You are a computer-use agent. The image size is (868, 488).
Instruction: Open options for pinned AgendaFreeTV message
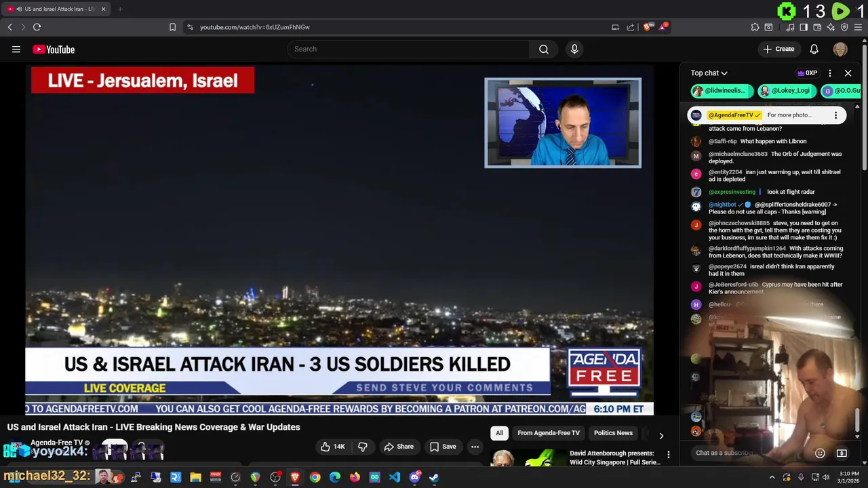coord(835,115)
